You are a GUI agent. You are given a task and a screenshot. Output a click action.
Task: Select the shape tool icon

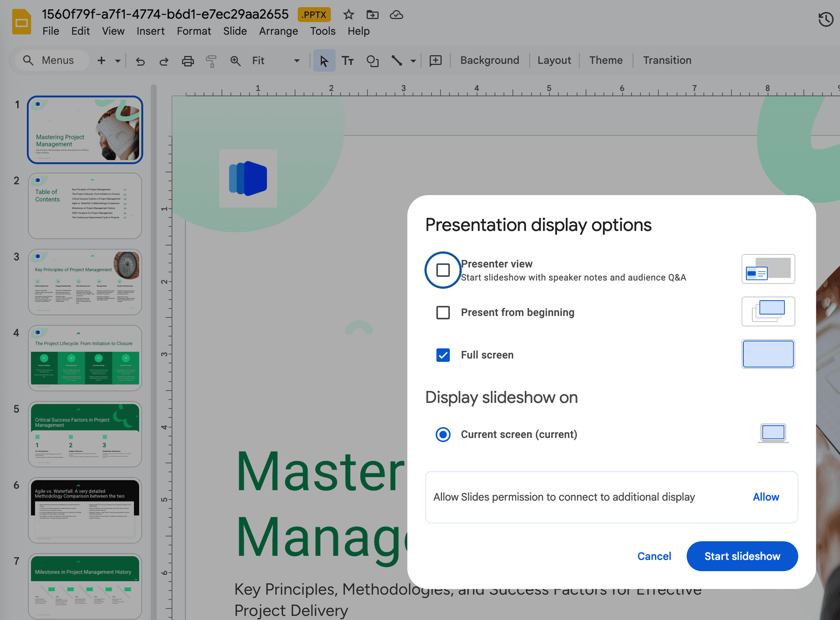click(372, 61)
